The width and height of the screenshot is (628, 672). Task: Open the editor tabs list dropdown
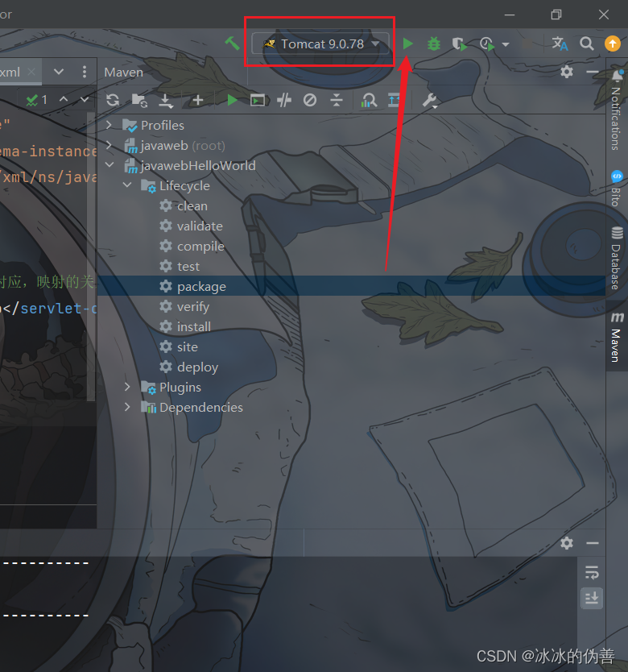tap(59, 72)
